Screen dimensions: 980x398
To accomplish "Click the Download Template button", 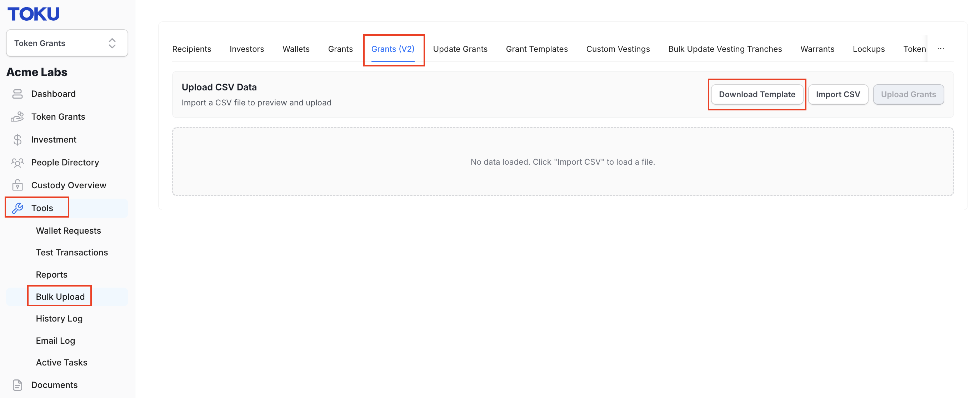I will pos(757,94).
